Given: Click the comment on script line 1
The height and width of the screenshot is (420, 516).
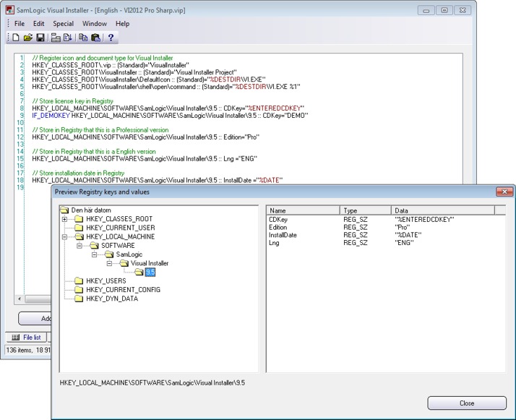Looking at the screenshot, I should pos(103,58).
